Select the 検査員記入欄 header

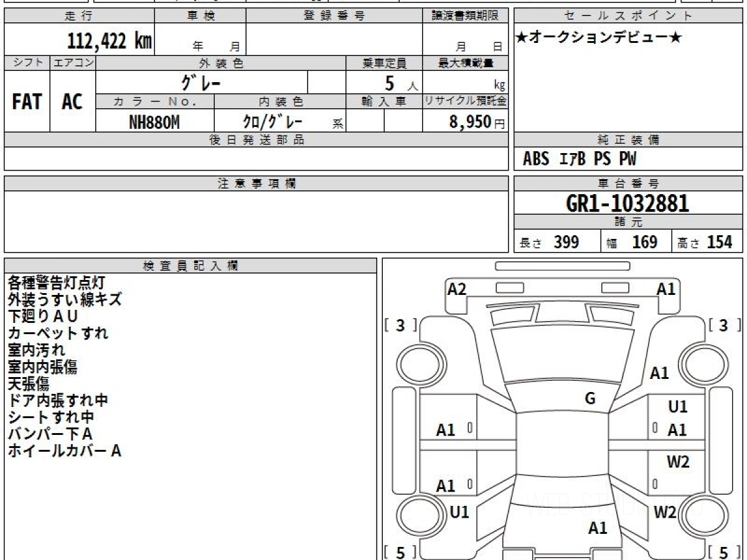(190, 266)
